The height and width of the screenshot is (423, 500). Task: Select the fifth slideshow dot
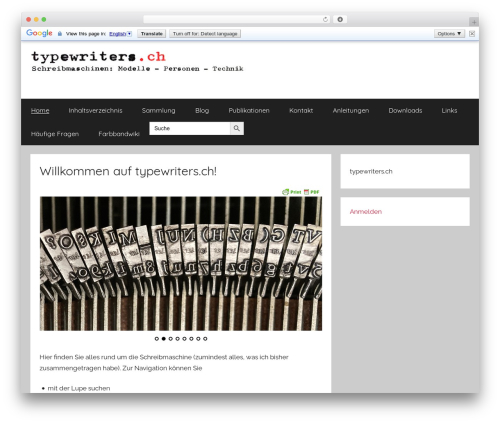pyautogui.click(x=184, y=339)
